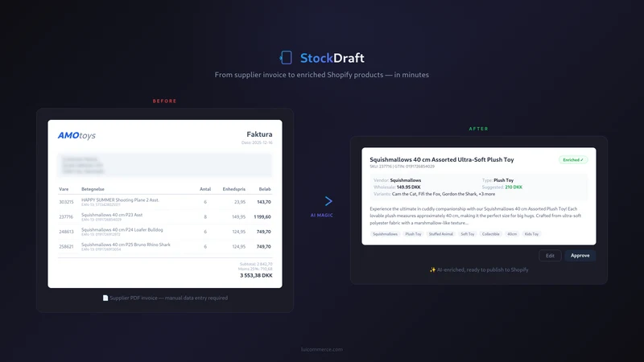This screenshot has height=362, width=644.
Task: Click the unit price 149,95
Action: click(238, 216)
